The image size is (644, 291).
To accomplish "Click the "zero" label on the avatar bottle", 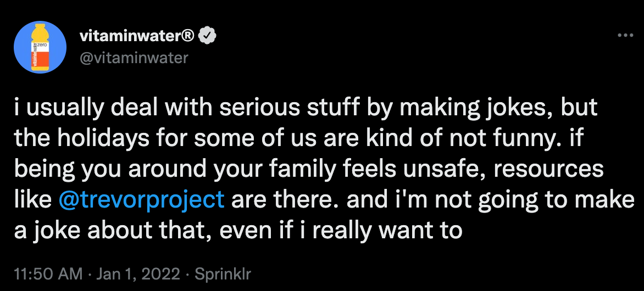I will tap(43, 43).
